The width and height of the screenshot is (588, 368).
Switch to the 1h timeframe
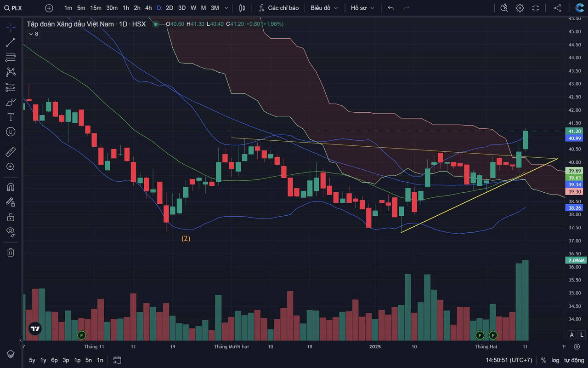(x=125, y=8)
